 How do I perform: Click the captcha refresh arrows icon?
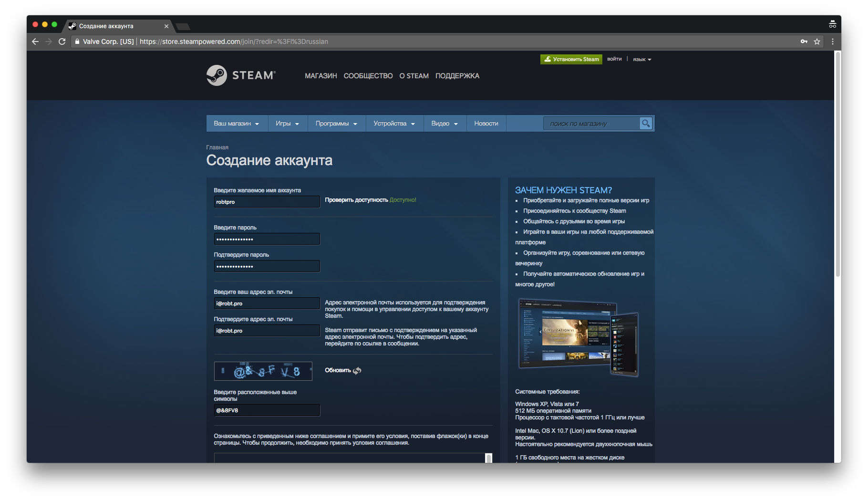tap(357, 371)
